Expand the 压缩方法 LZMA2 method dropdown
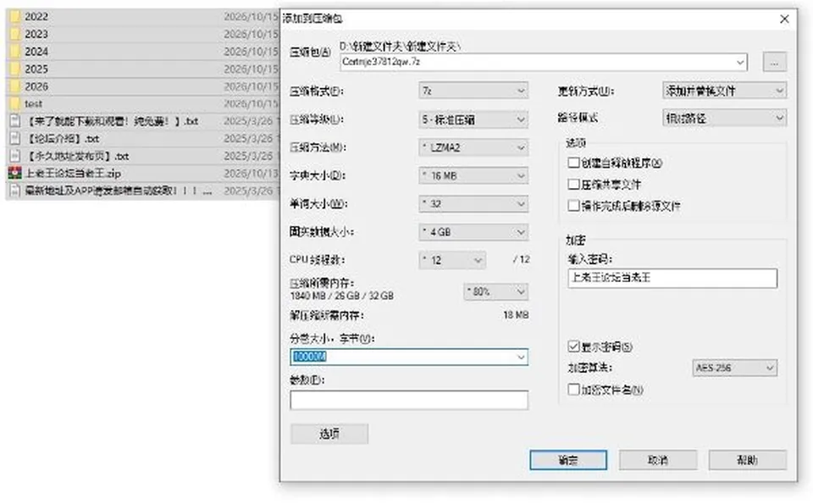 click(x=473, y=147)
